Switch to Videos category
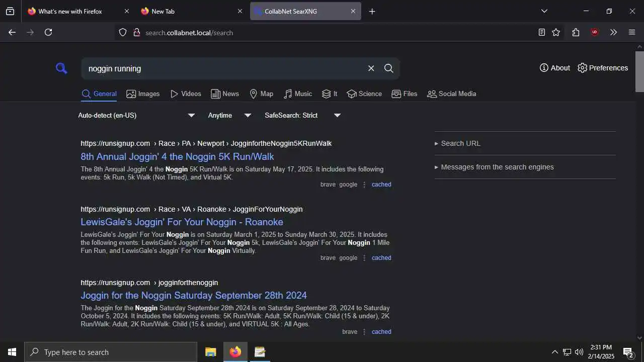 tap(186, 94)
